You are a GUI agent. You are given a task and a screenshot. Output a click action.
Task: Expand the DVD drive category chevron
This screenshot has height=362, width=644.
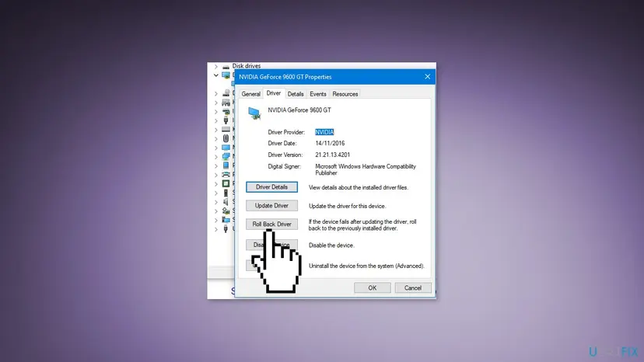(x=216, y=93)
